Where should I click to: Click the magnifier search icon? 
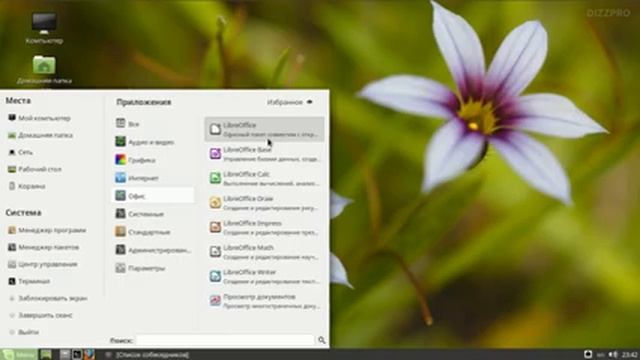(x=322, y=340)
